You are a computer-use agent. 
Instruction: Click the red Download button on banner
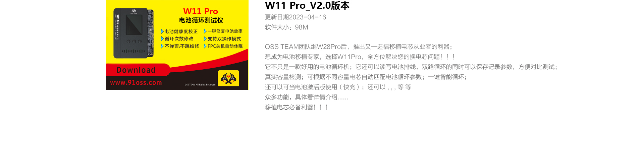(136, 70)
